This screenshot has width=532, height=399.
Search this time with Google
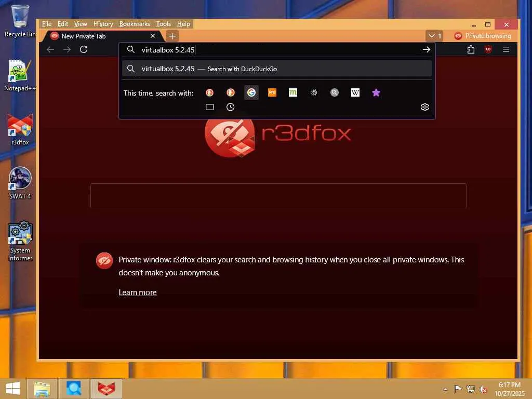click(251, 92)
